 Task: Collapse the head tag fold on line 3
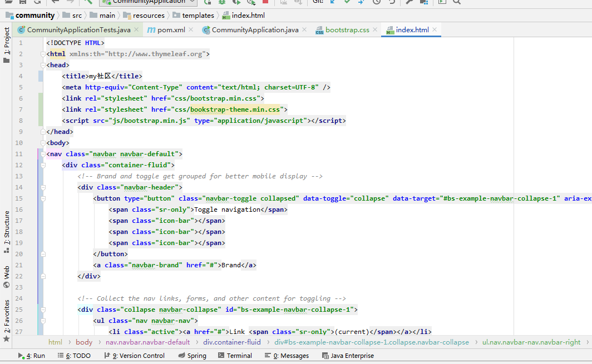43,65
